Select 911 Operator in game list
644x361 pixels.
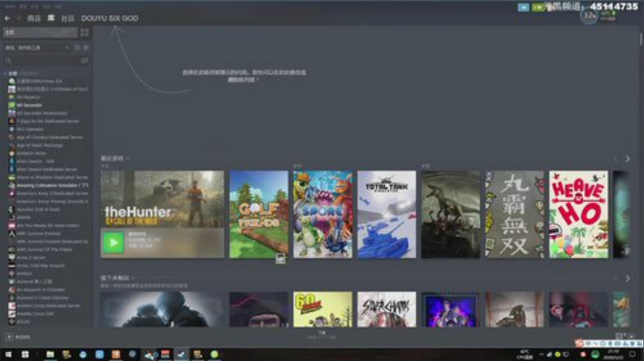point(30,130)
